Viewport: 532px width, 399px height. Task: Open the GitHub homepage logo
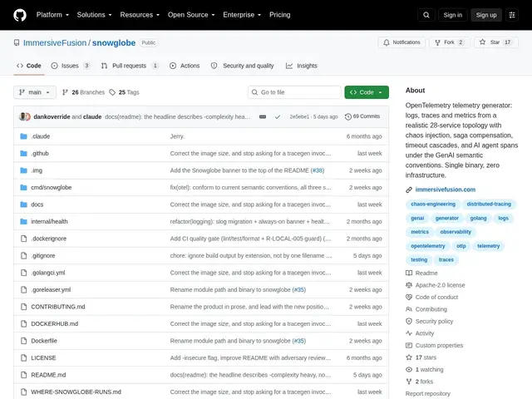[20, 15]
